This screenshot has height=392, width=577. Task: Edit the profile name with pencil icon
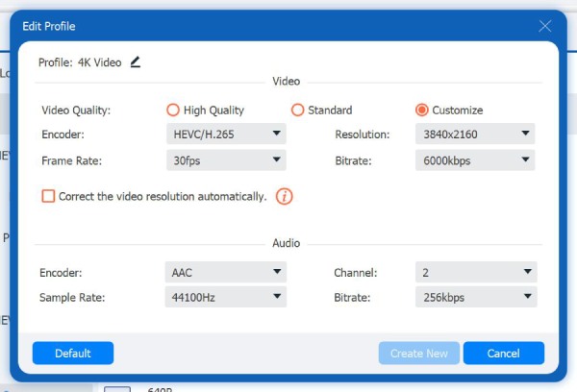tap(136, 62)
